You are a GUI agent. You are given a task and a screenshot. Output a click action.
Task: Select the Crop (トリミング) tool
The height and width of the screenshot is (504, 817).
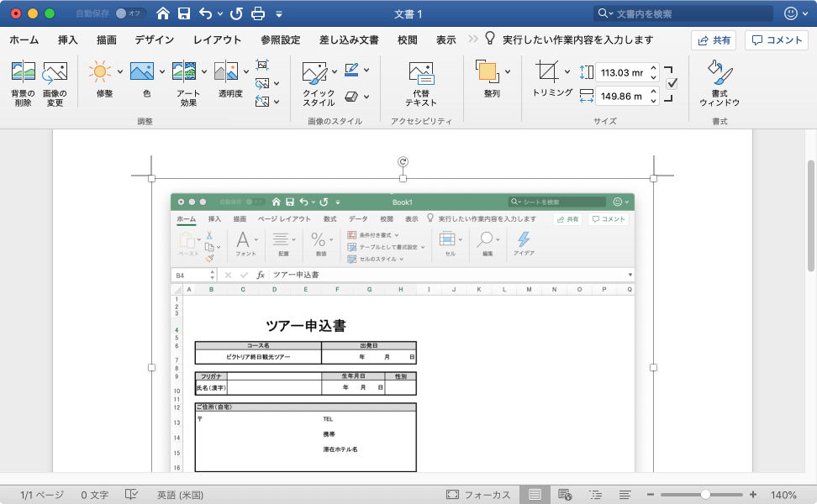click(547, 71)
